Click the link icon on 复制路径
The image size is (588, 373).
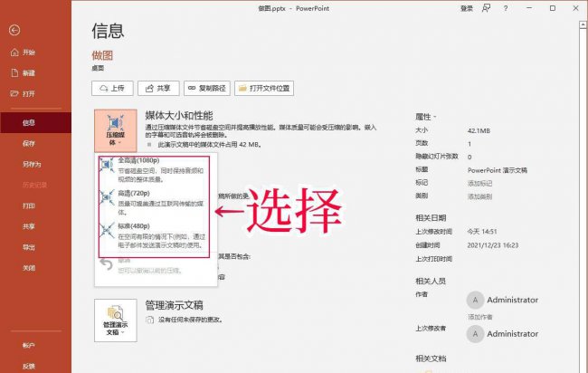point(192,88)
